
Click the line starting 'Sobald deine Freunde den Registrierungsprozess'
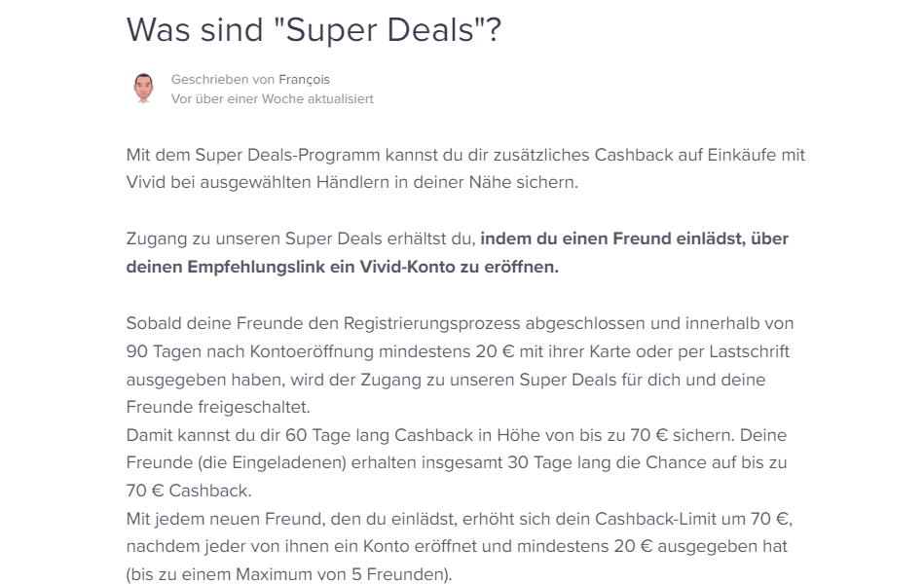pos(460,323)
